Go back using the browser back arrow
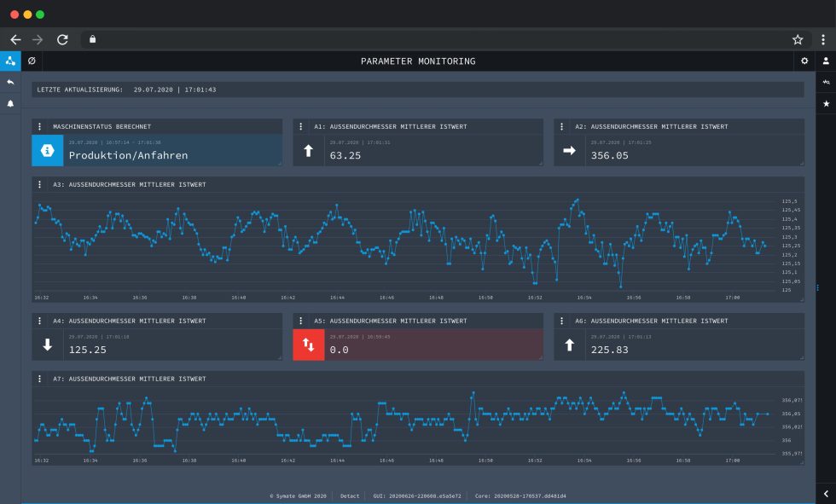836x504 pixels. (15, 39)
